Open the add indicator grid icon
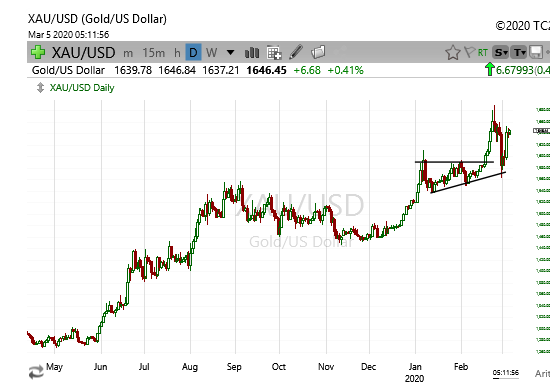Screen dimensions: 550x385 (274, 53)
